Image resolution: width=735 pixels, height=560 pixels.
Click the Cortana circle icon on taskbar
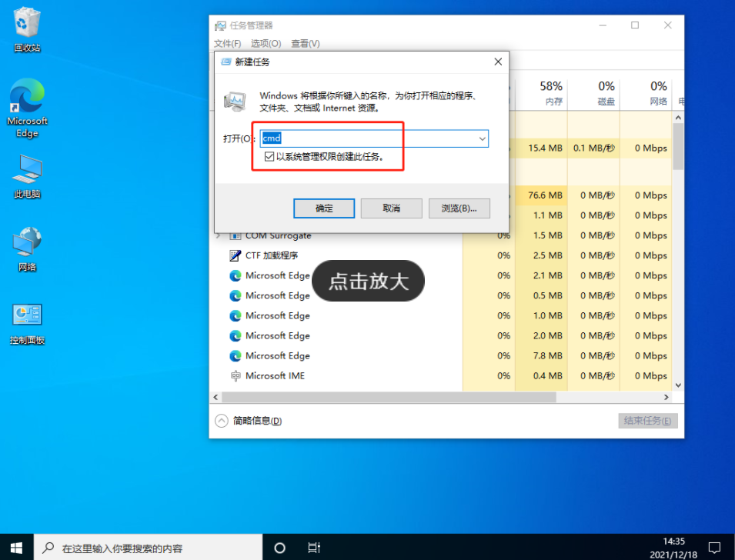280,548
